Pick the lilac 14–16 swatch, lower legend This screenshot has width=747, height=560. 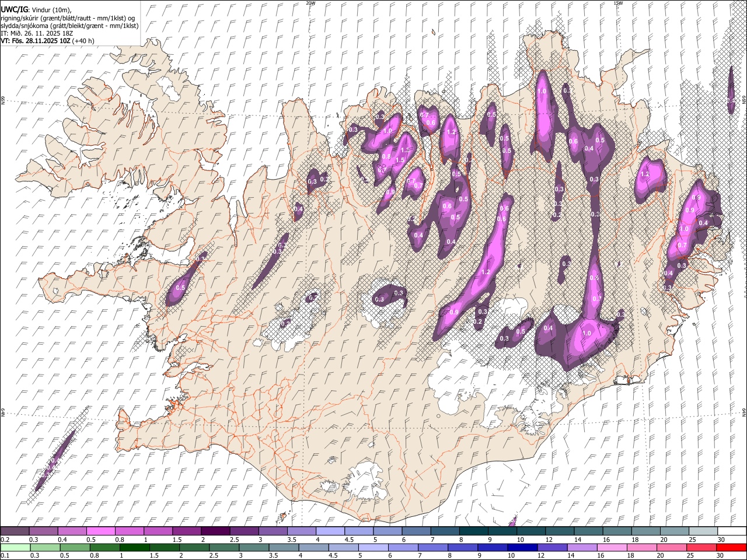[582, 547]
